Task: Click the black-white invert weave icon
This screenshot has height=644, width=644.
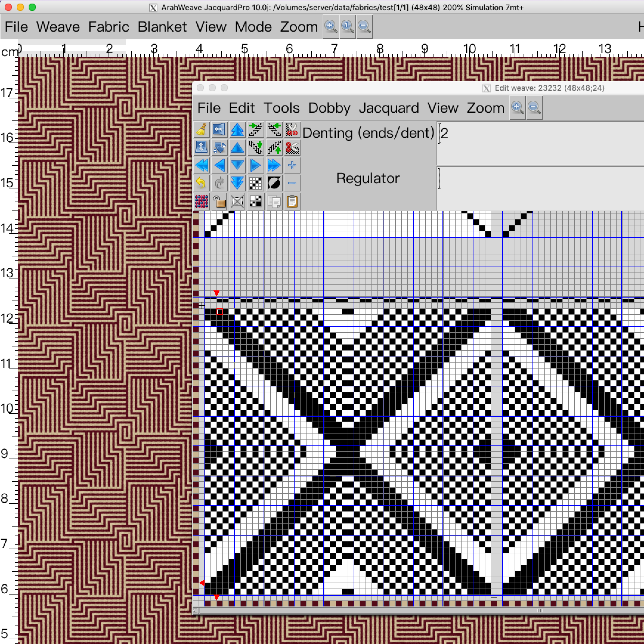Action: click(274, 183)
